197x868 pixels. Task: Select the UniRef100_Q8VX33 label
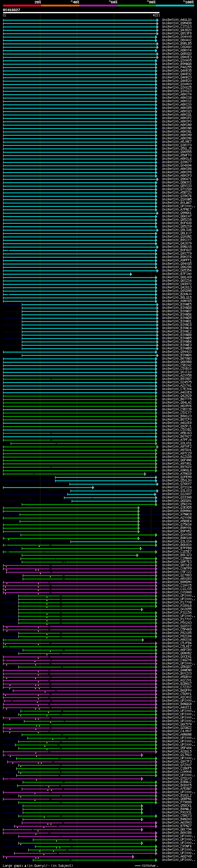(x=177, y=186)
